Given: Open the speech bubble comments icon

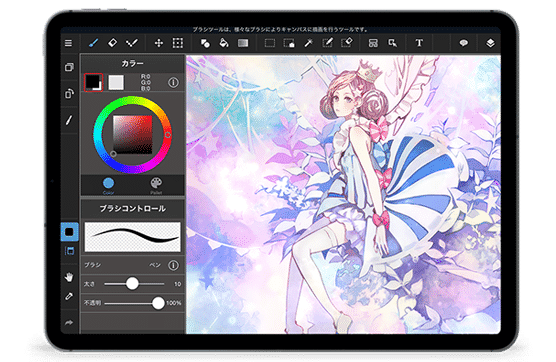Looking at the screenshot, I should (463, 43).
